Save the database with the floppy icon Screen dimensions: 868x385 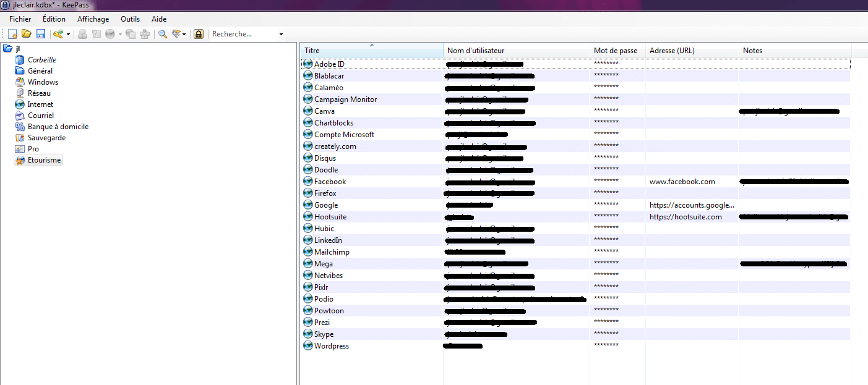(x=41, y=34)
